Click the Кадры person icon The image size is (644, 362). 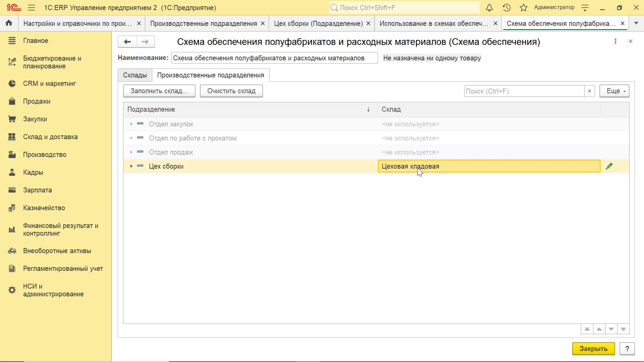12,172
